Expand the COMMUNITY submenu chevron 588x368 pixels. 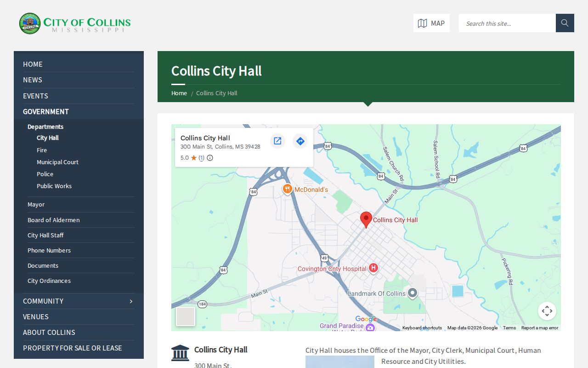point(131,301)
